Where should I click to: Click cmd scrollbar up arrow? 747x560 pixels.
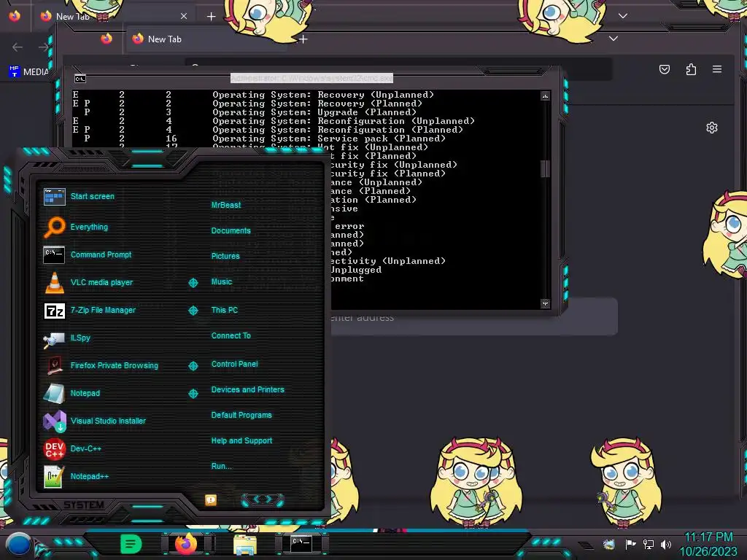pos(545,96)
